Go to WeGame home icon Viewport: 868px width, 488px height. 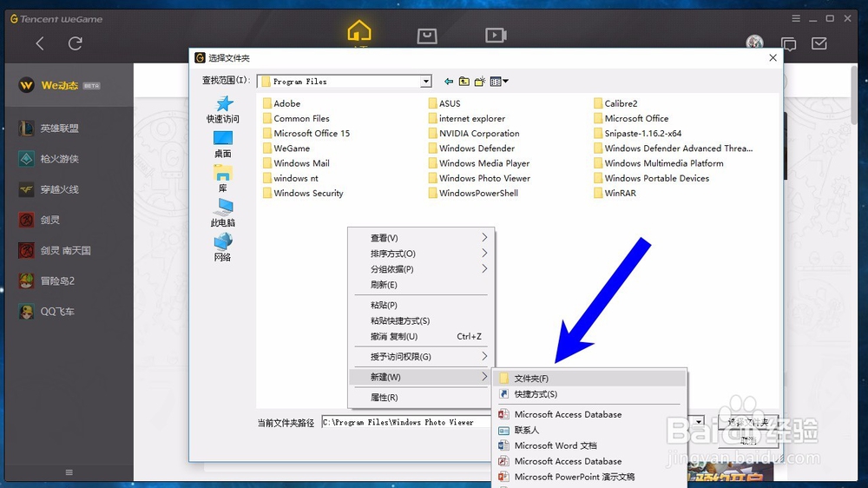[359, 30]
